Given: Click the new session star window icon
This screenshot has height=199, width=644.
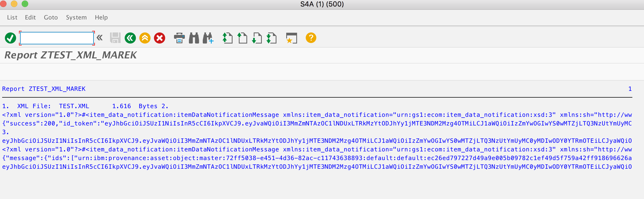Looking at the screenshot, I should [292, 38].
